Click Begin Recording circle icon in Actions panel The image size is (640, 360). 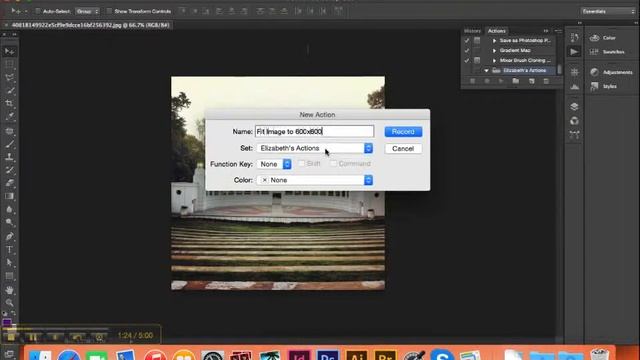[x=487, y=81]
